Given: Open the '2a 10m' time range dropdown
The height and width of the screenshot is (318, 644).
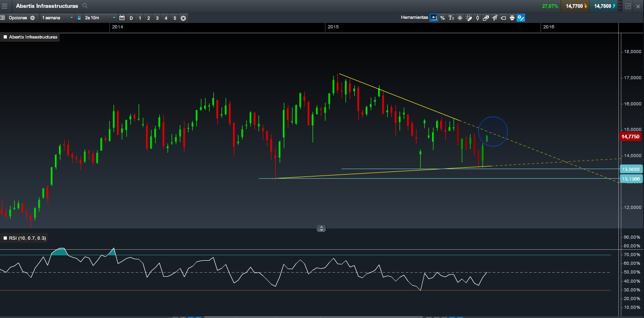Looking at the screenshot, I should pyautogui.click(x=100, y=18).
